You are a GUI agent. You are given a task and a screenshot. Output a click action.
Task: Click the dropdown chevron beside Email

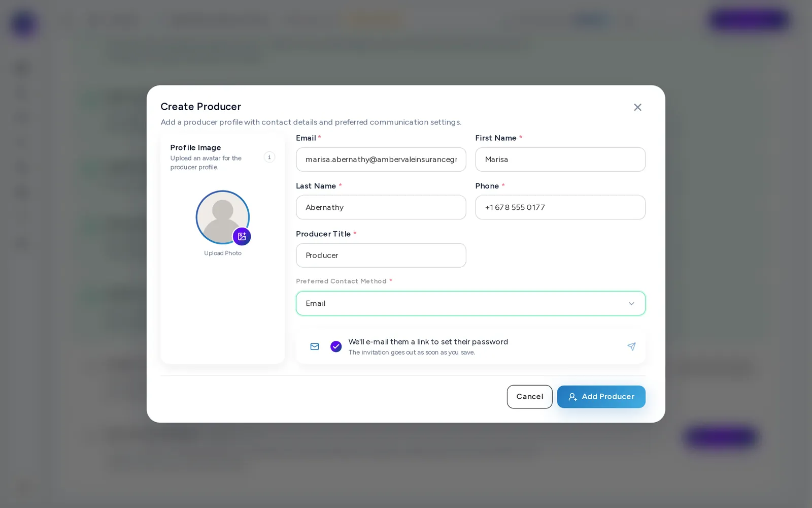[631, 303]
